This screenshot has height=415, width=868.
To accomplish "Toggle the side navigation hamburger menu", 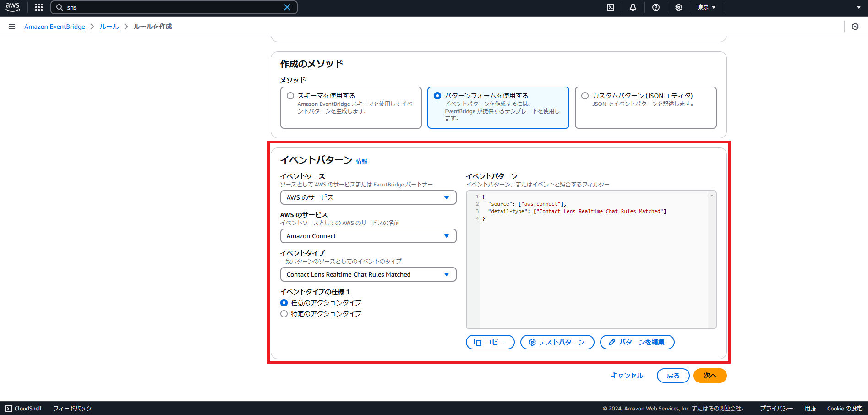I will [x=12, y=27].
